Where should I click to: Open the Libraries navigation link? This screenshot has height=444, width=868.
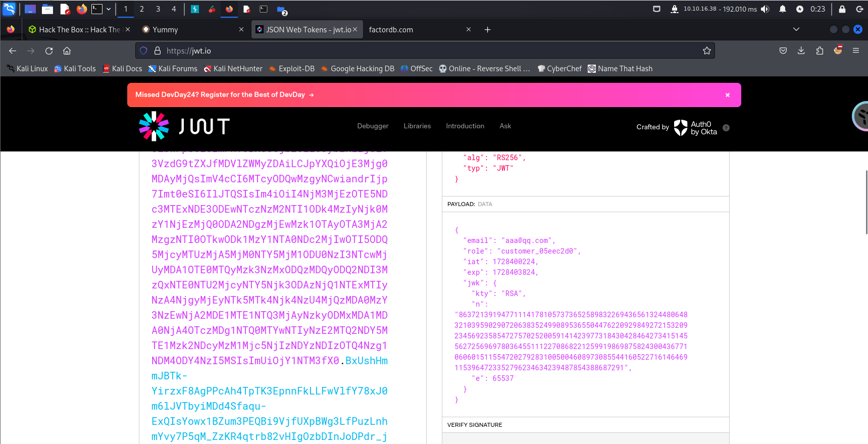coord(417,126)
